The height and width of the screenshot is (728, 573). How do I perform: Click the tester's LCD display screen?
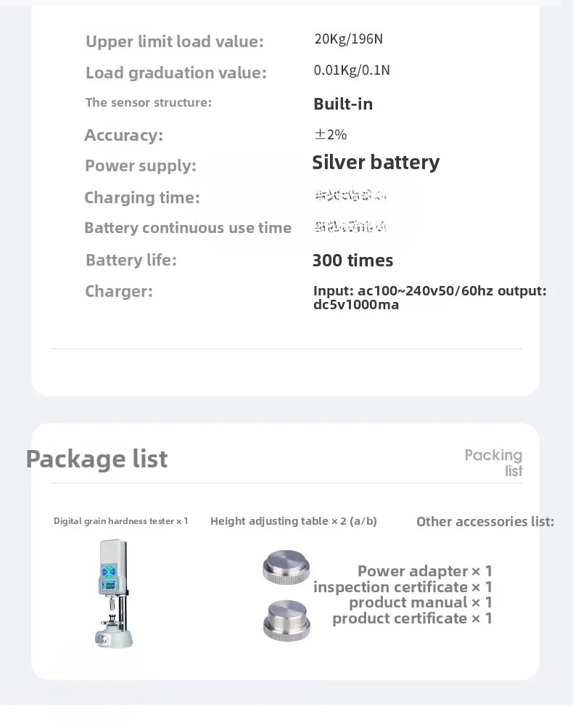pyautogui.click(x=110, y=584)
